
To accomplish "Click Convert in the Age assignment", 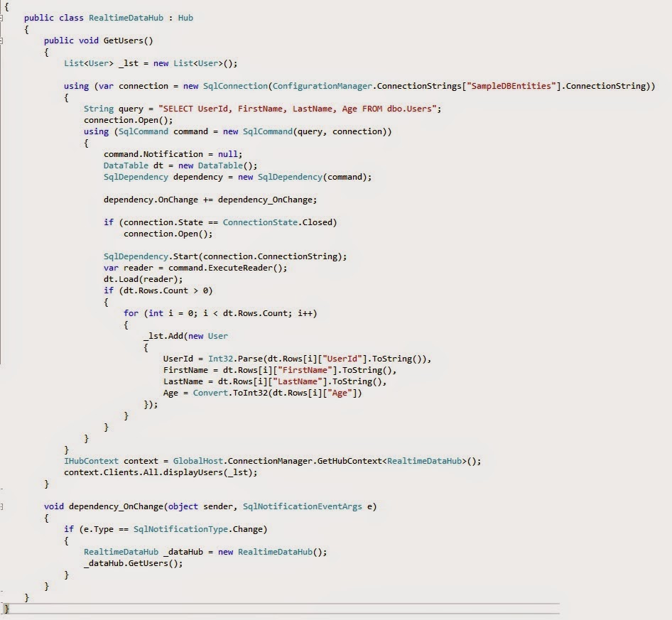I will (210, 393).
